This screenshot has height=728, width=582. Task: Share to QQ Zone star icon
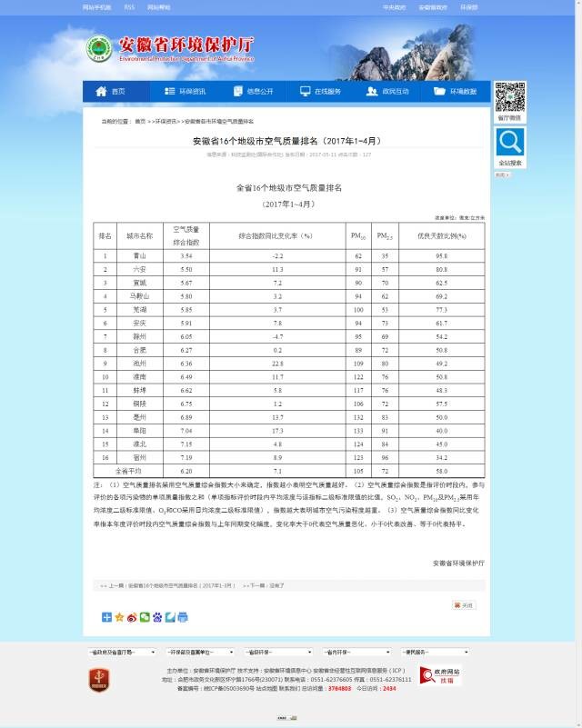[x=119, y=617]
